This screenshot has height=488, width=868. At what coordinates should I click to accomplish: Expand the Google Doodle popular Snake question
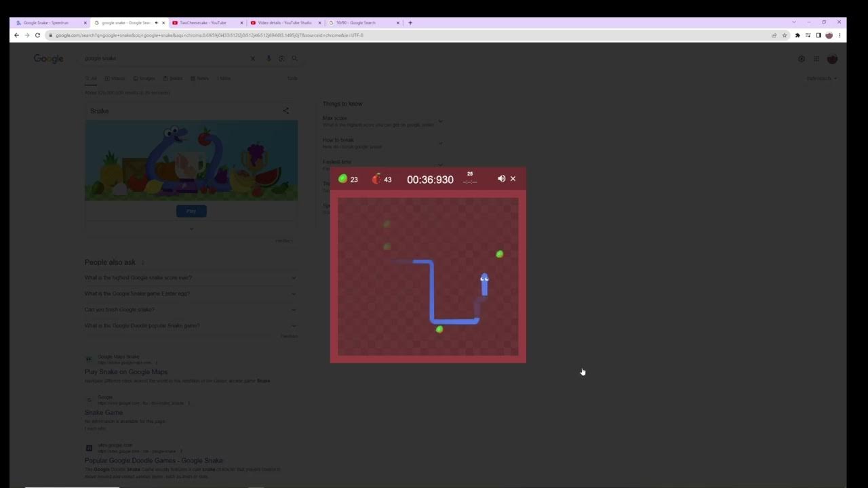[191, 326]
